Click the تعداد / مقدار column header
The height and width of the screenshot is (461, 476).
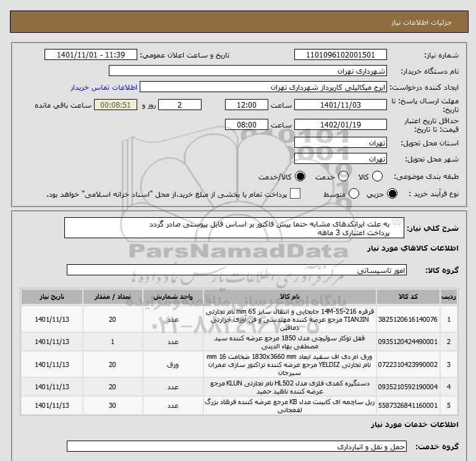pos(113,296)
